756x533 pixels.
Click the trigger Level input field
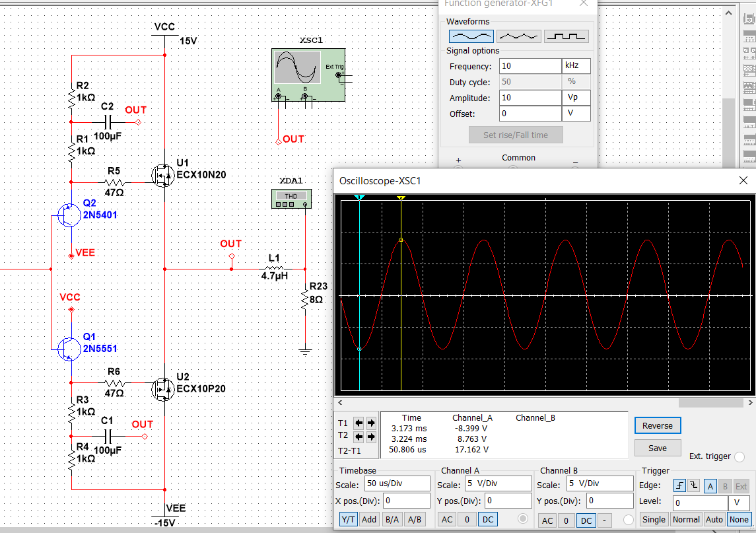(700, 503)
